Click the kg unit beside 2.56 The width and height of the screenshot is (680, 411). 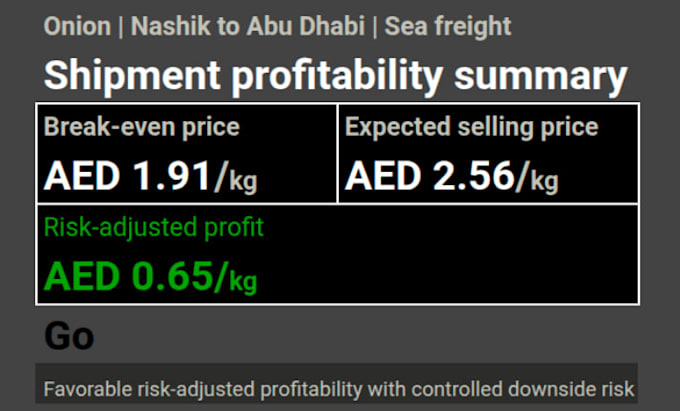(545, 180)
